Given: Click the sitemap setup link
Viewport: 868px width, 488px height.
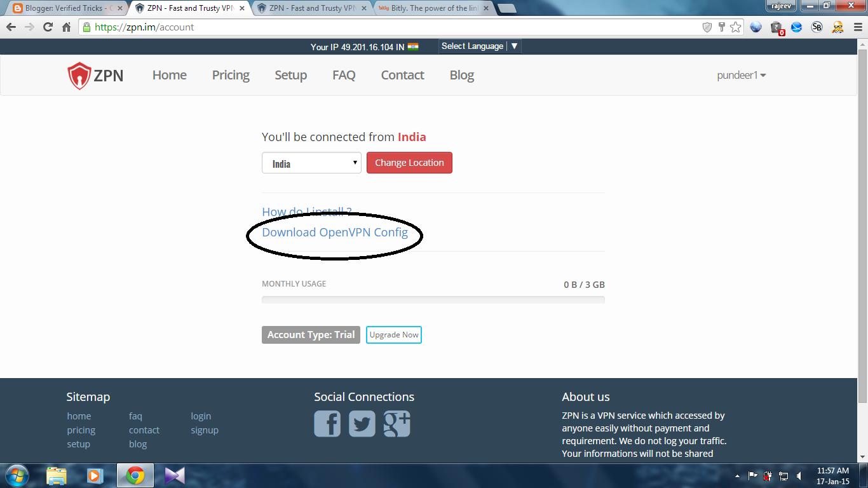Looking at the screenshot, I should [79, 444].
